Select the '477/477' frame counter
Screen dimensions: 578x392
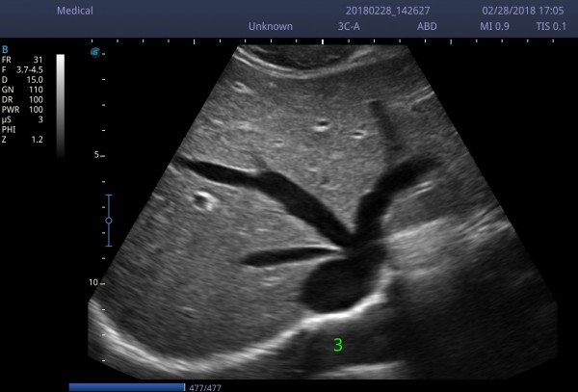(205, 387)
